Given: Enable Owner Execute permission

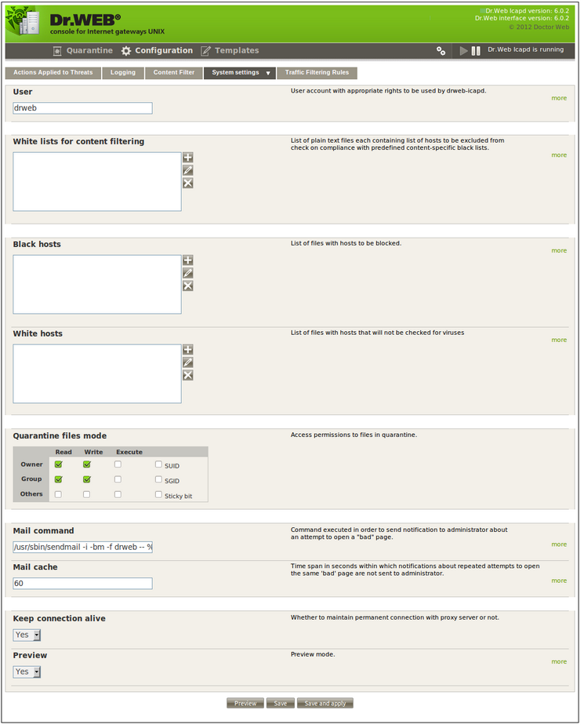Looking at the screenshot, I should click(118, 464).
